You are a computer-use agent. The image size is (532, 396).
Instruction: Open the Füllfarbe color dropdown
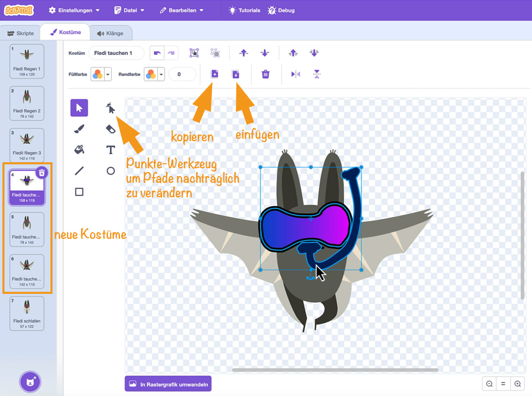(108, 74)
